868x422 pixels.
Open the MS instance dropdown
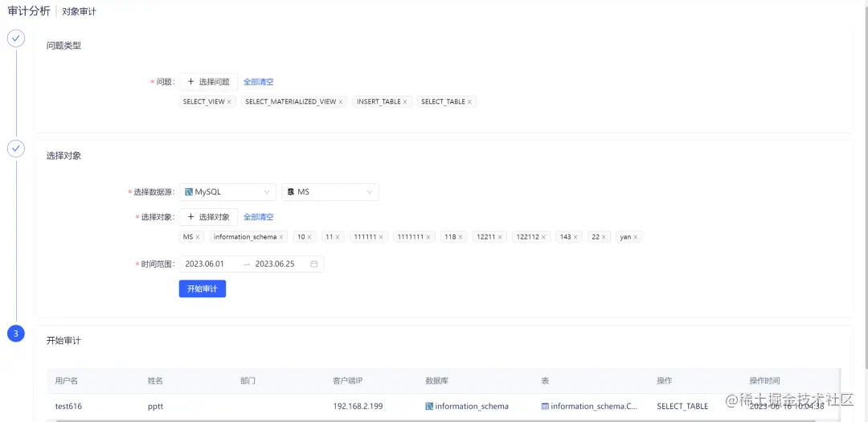point(330,192)
